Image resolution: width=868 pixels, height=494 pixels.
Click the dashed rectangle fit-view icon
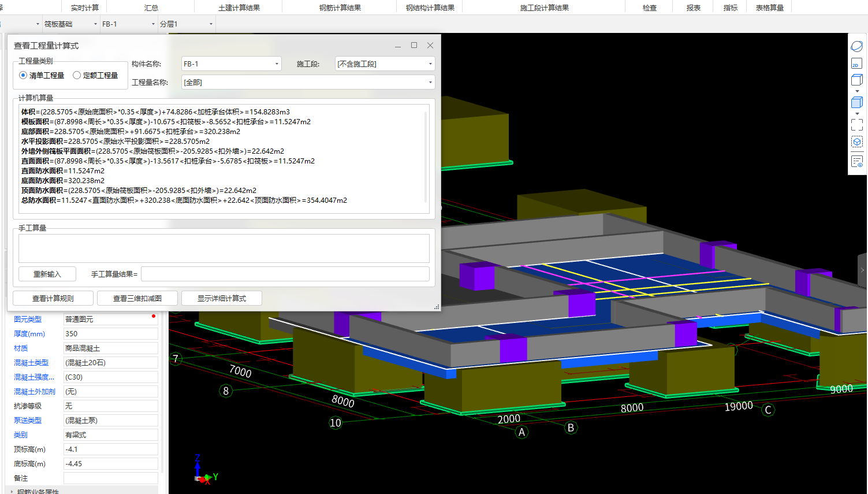click(856, 124)
